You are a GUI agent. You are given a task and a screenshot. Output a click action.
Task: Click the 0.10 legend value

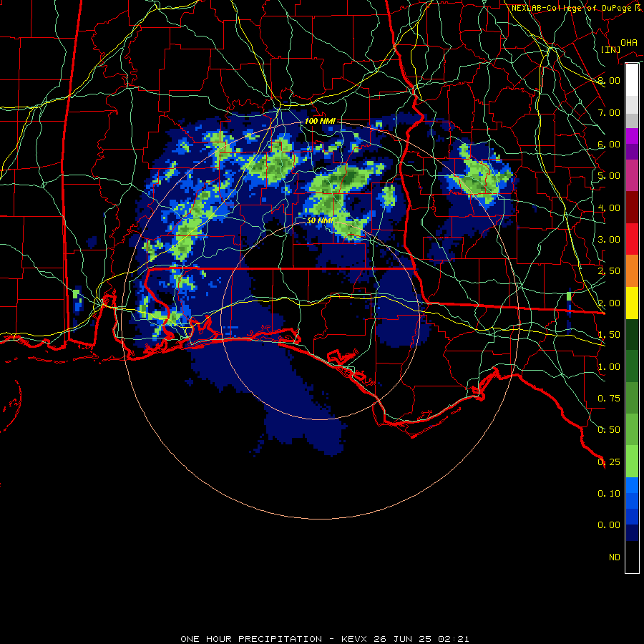point(609,494)
